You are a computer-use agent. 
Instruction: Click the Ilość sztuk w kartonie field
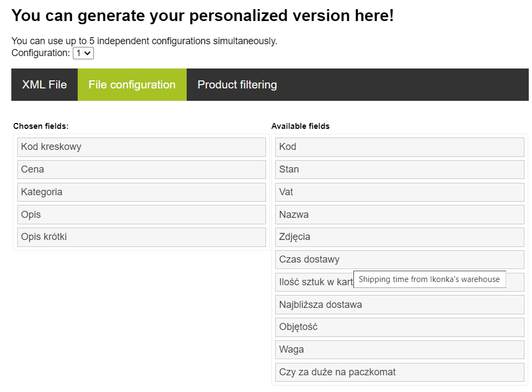click(314, 282)
